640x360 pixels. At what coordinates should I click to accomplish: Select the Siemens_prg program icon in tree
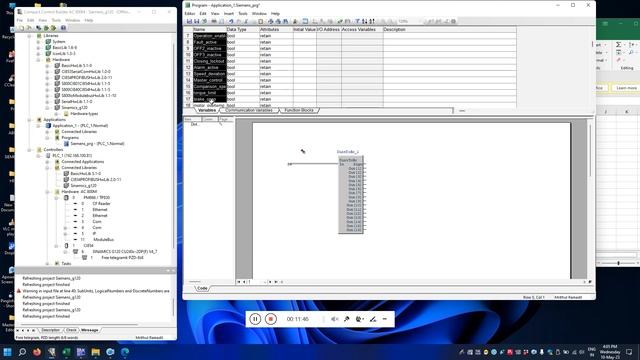(66, 144)
